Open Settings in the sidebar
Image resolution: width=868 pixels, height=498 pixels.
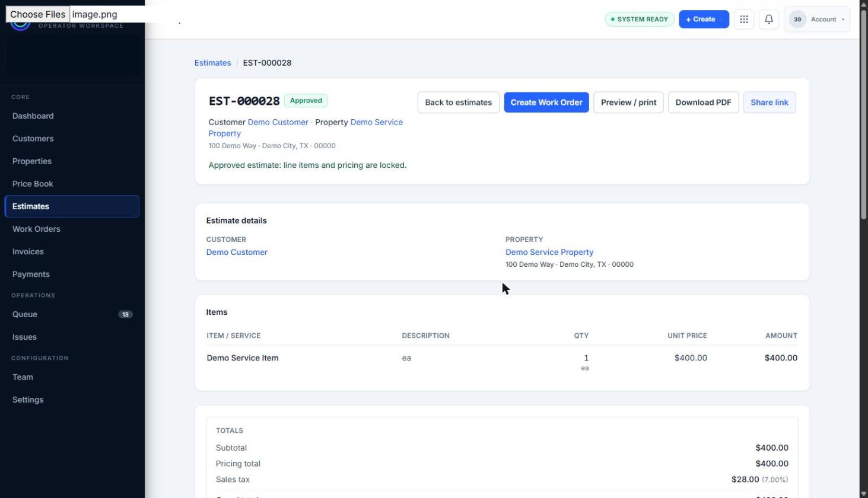point(72,400)
